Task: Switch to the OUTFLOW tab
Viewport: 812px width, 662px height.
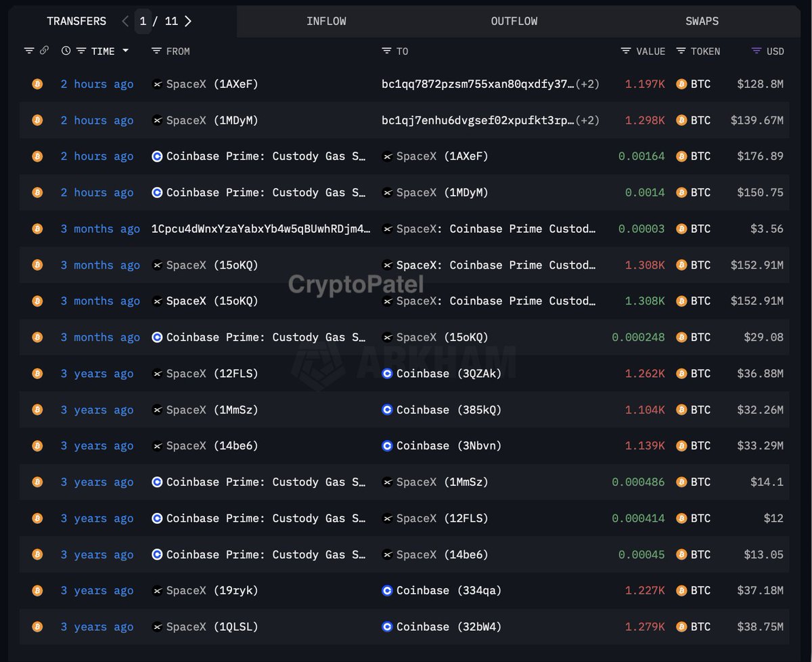Action: click(x=514, y=21)
